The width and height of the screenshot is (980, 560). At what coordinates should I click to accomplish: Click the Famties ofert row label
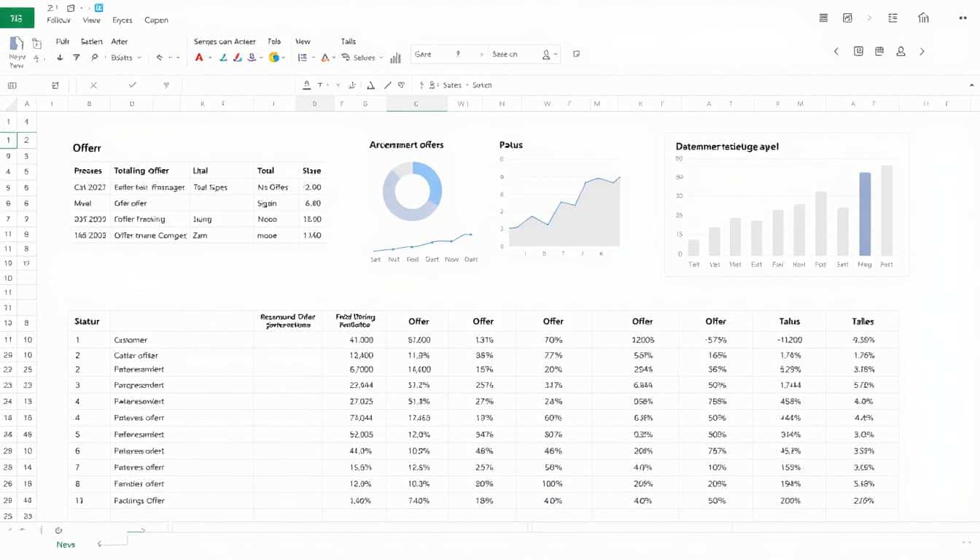click(x=139, y=483)
